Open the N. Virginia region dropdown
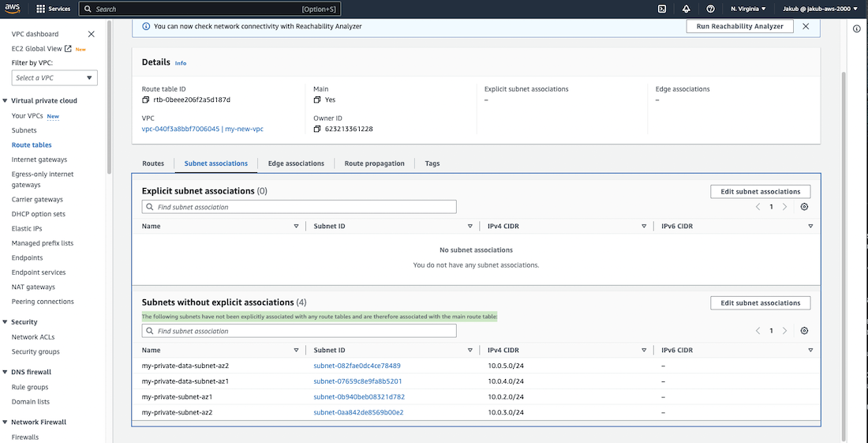868x443 pixels. (x=747, y=9)
